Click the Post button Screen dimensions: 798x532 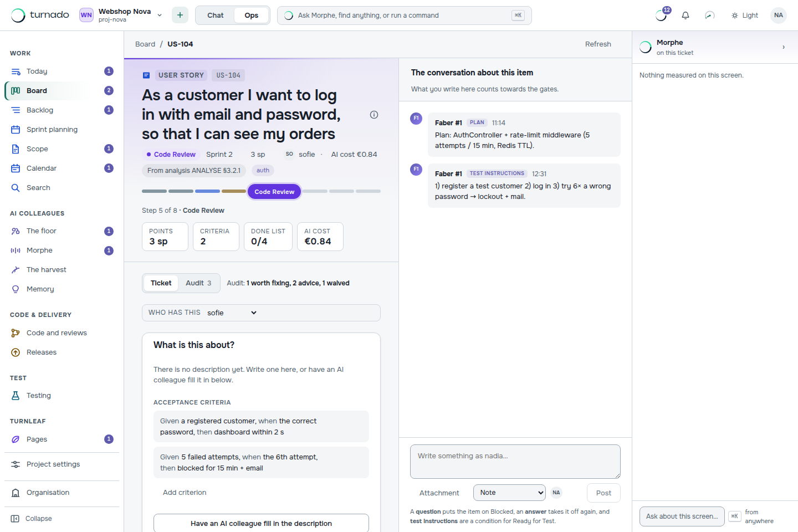(x=603, y=493)
